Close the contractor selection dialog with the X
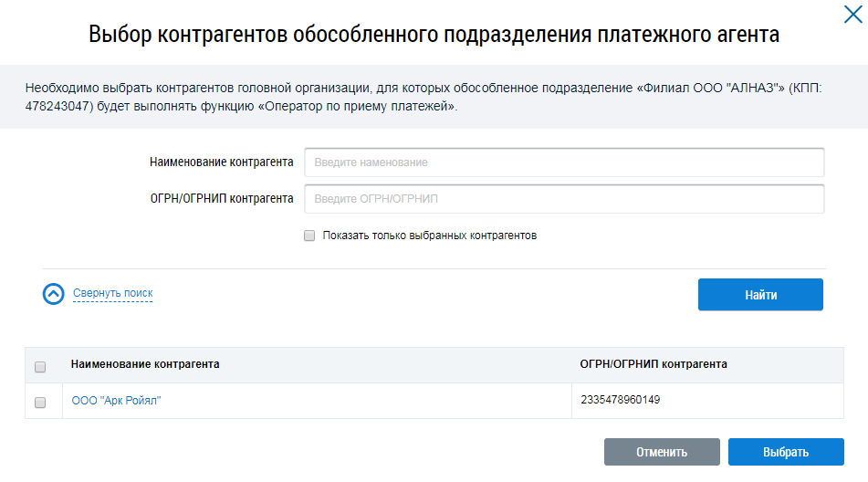868x482 pixels. point(852,14)
